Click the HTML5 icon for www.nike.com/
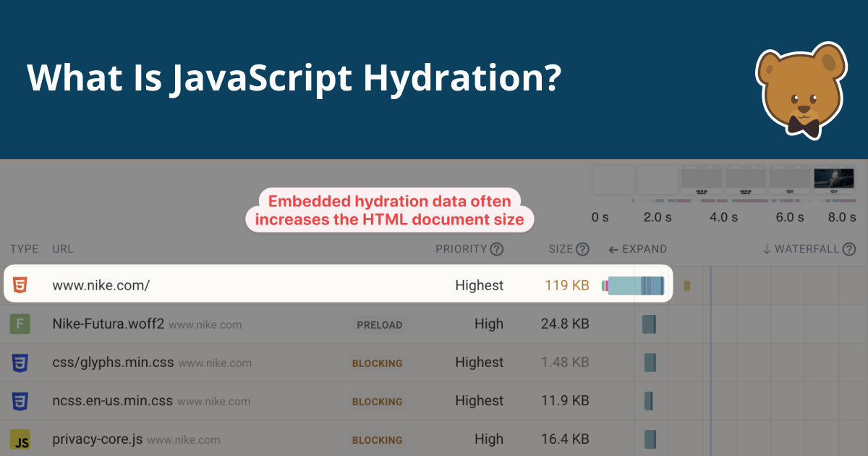Screen dimensions: 868x456 click(x=20, y=285)
